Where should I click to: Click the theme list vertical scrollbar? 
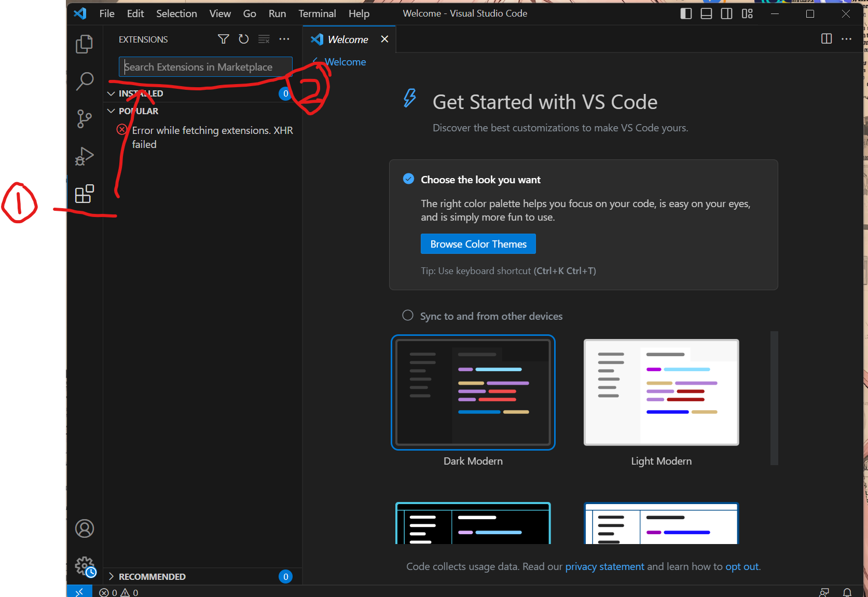pos(774,398)
